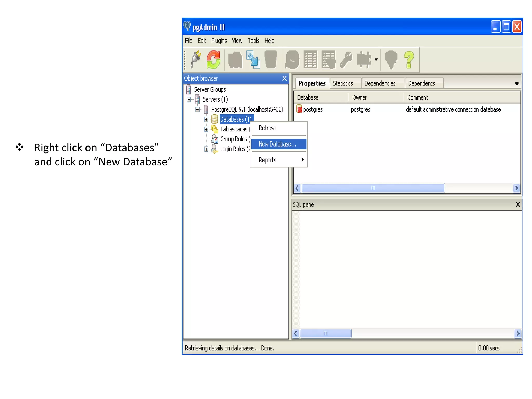Click the create new object toolbar icon
This screenshot has width=532, height=399.
coord(253,60)
